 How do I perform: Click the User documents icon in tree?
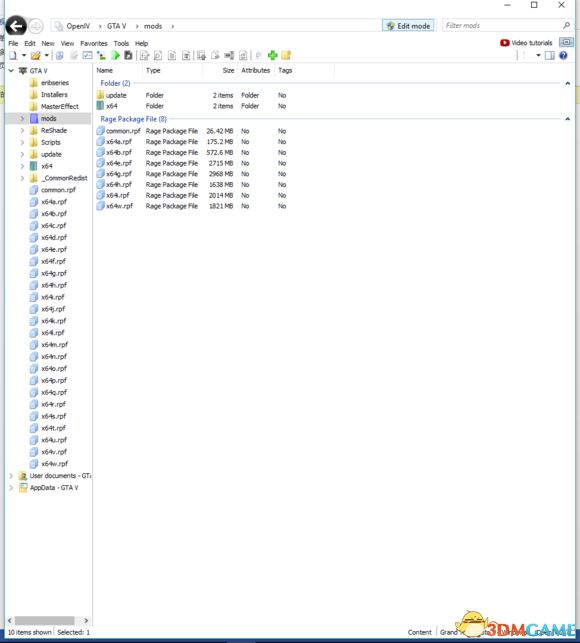(23, 476)
